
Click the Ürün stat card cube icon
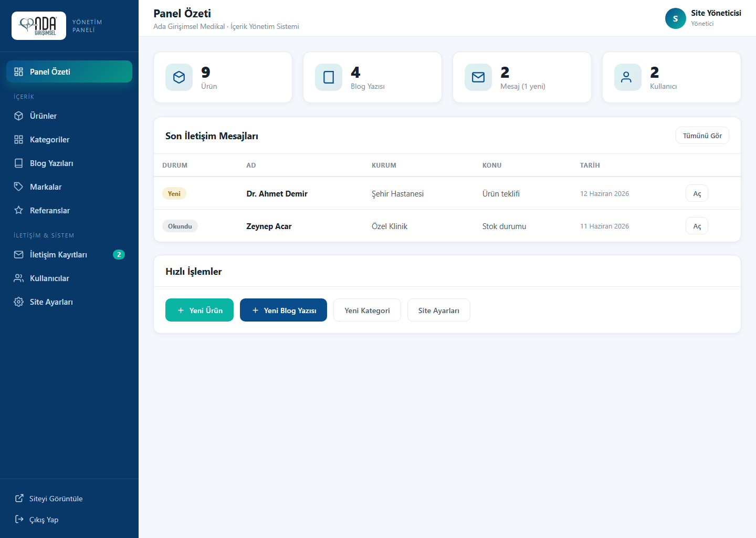tap(179, 77)
